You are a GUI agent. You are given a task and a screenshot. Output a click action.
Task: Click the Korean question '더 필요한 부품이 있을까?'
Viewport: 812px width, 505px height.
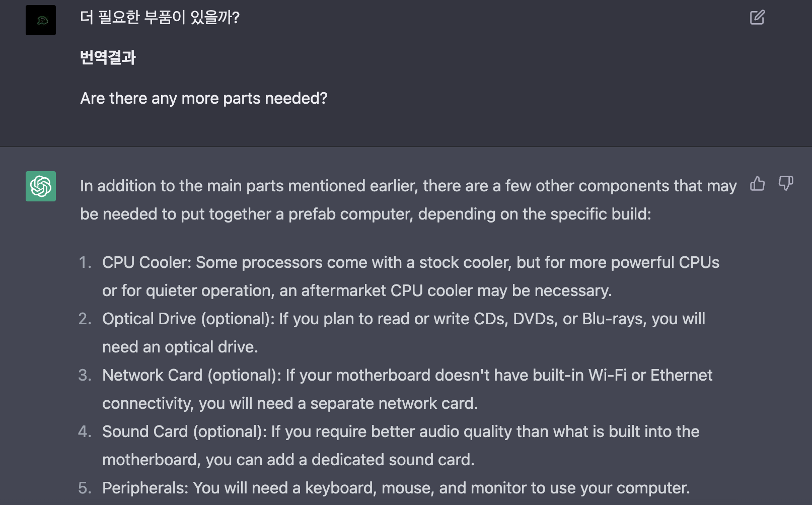click(159, 18)
